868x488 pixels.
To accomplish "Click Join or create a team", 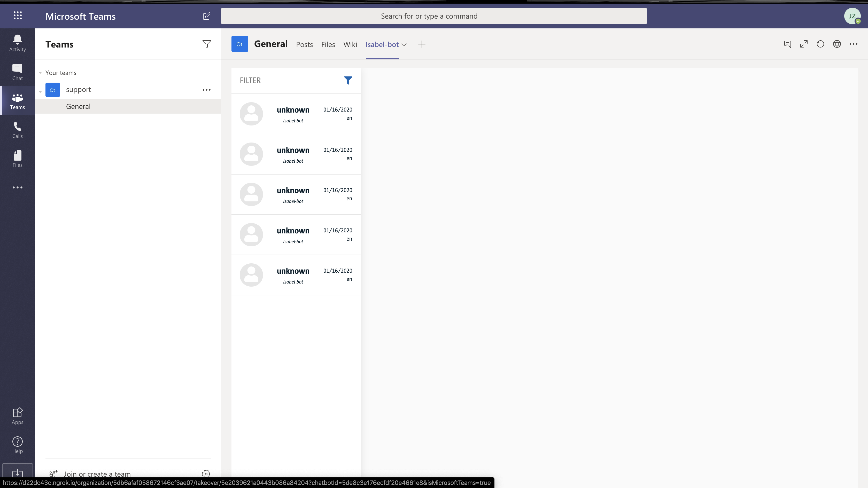I will tap(97, 474).
